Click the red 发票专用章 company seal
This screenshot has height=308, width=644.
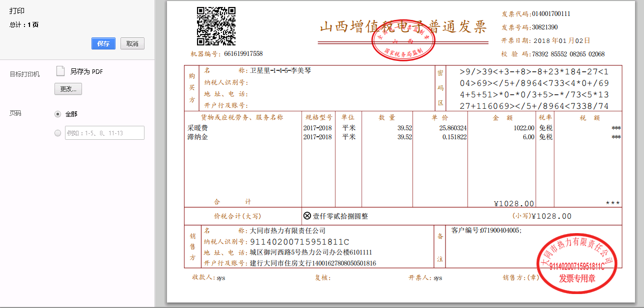(577, 263)
